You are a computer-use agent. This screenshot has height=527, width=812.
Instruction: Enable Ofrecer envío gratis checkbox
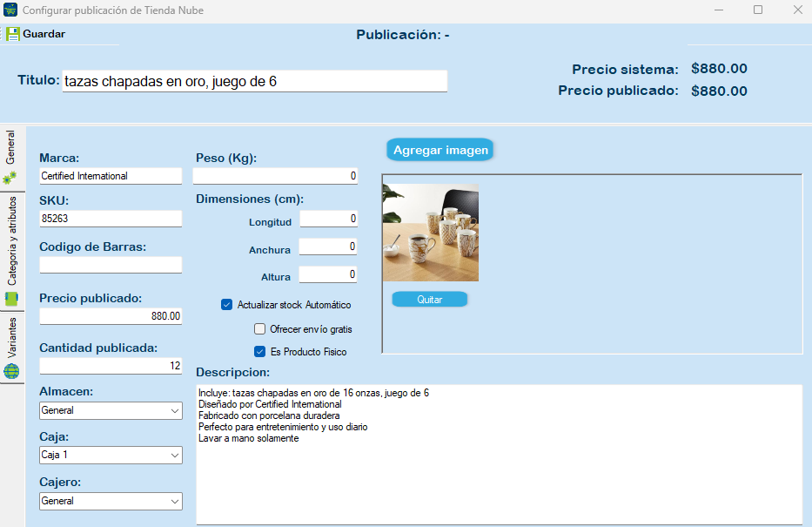click(x=259, y=329)
